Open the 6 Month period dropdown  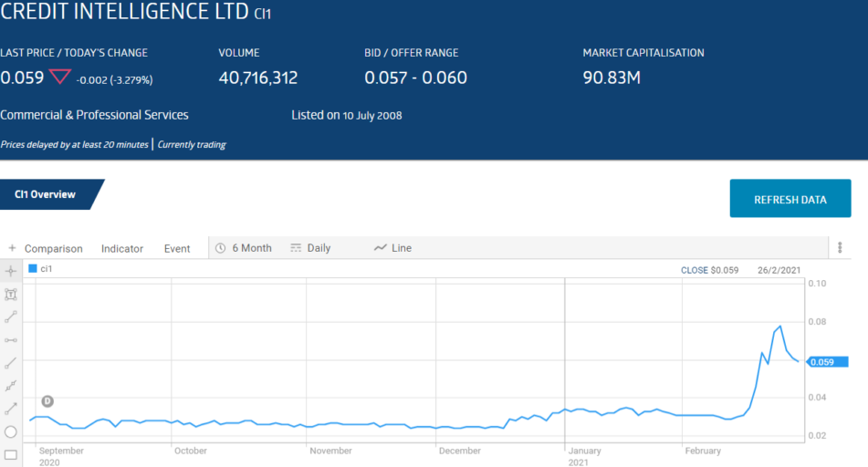(252, 248)
